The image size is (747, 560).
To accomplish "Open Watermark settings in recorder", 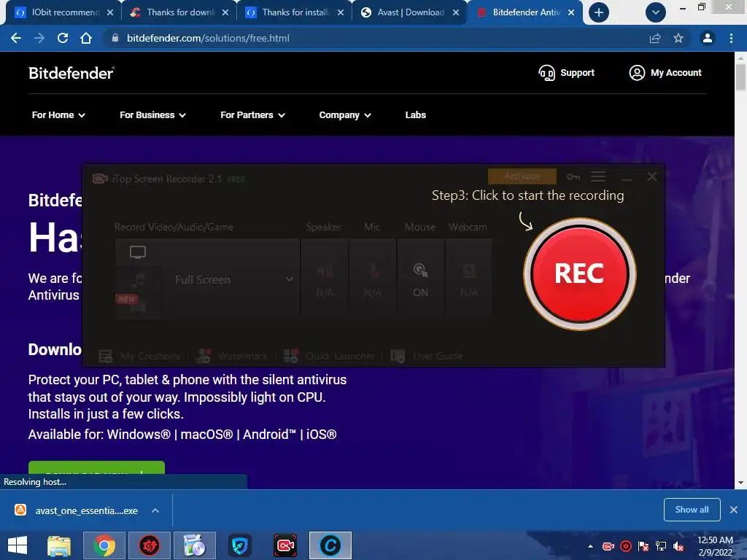I will (x=232, y=356).
